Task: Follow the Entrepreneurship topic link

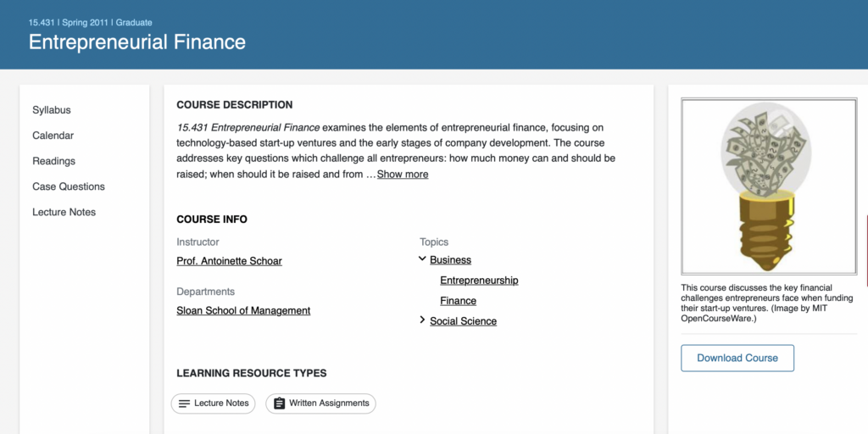Action: [480, 280]
